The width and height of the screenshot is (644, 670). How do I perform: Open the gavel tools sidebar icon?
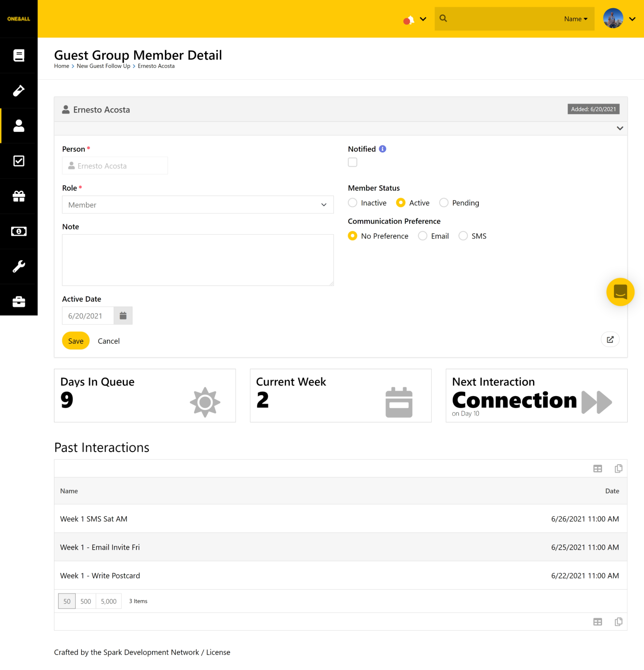pos(19,90)
